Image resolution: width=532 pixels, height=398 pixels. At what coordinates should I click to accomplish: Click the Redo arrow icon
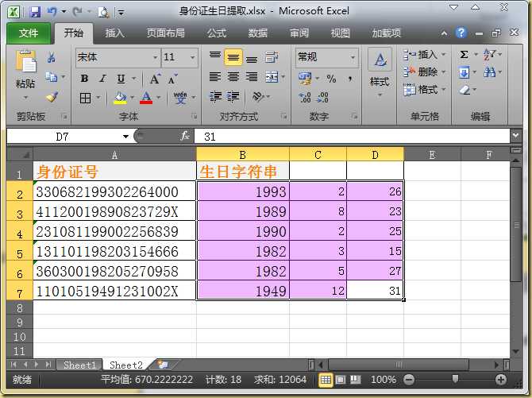[77, 12]
